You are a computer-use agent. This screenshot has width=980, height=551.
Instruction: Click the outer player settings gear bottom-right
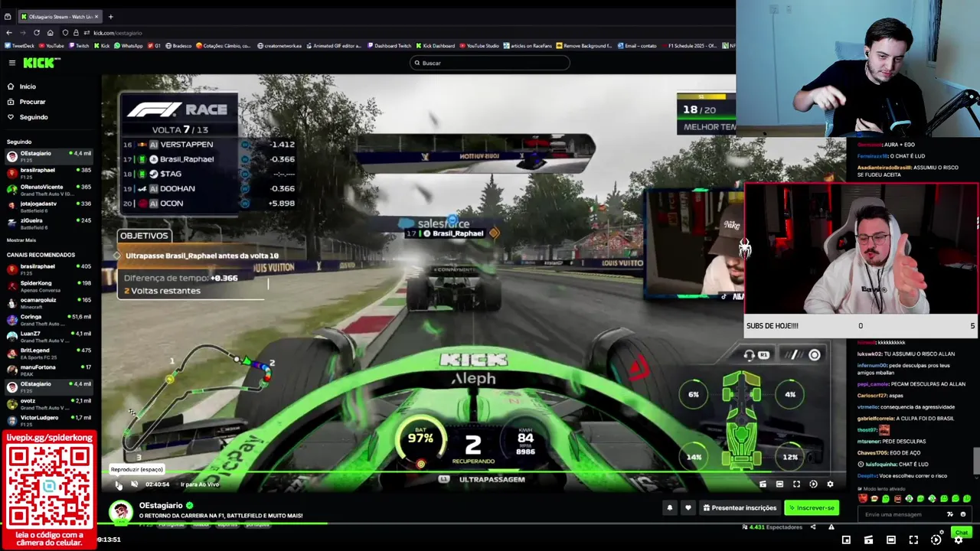[958, 540]
